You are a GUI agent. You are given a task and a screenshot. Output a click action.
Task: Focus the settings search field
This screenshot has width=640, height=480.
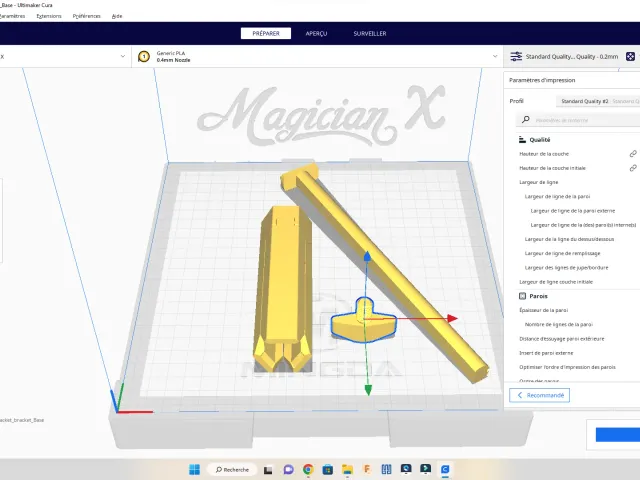point(579,120)
